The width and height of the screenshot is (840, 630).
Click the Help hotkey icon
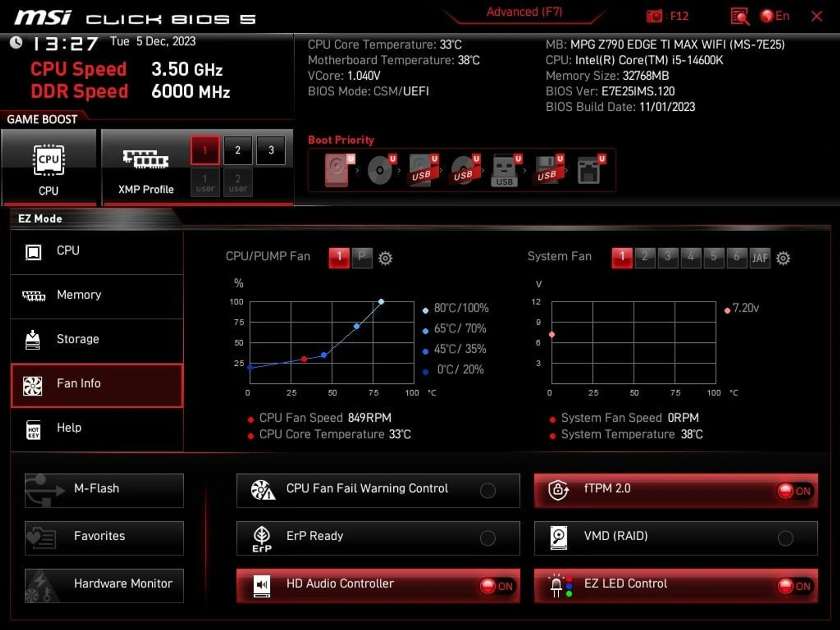(x=33, y=430)
